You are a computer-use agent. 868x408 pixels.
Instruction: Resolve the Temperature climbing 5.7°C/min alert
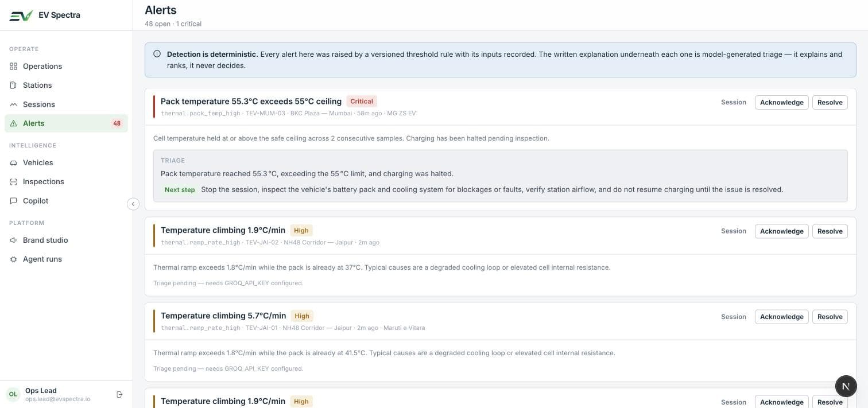pyautogui.click(x=830, y=317)
